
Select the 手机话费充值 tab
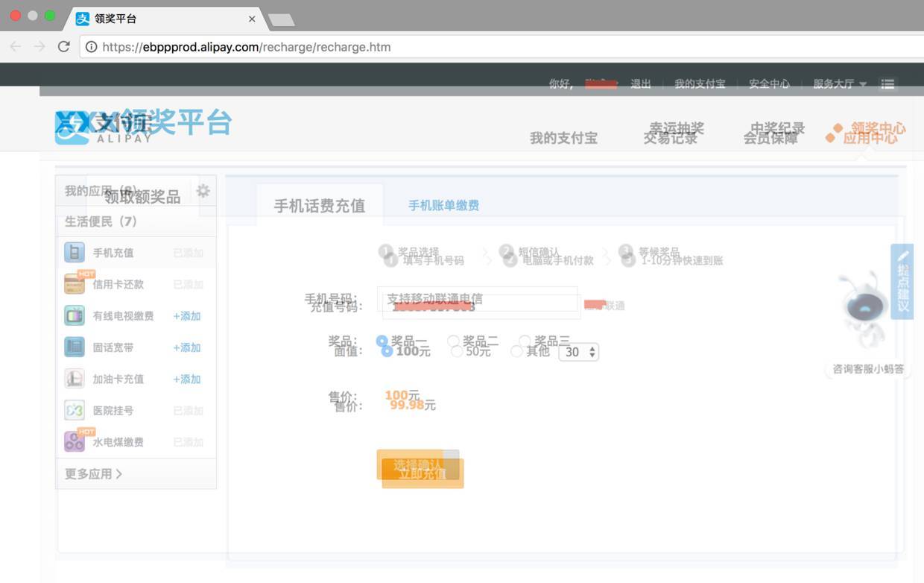(x=319, y=206)
